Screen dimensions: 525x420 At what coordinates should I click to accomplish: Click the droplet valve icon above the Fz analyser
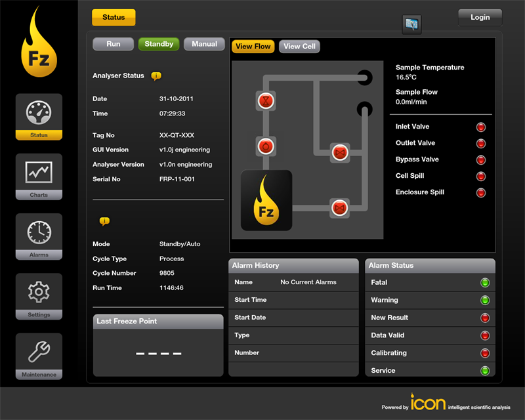[266, 146]
